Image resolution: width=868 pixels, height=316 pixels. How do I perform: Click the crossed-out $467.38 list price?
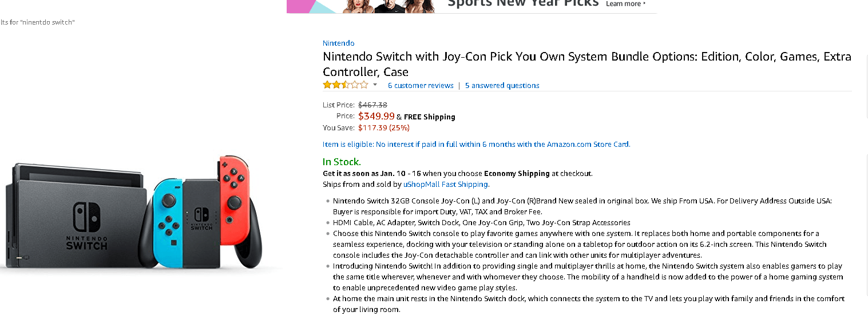pos(372,105)
